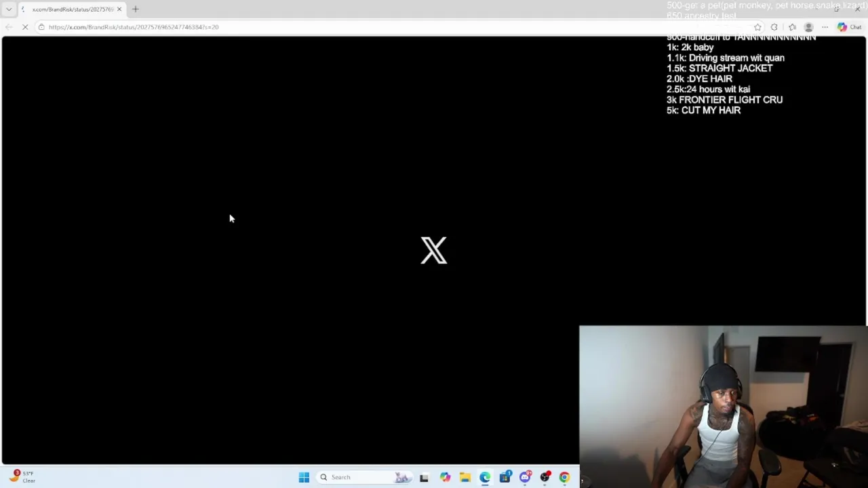The width and height of the screenshot is (868, 488).
Task: Open a new browser tab
Action: pyautogui.click(x=135, y=9)
